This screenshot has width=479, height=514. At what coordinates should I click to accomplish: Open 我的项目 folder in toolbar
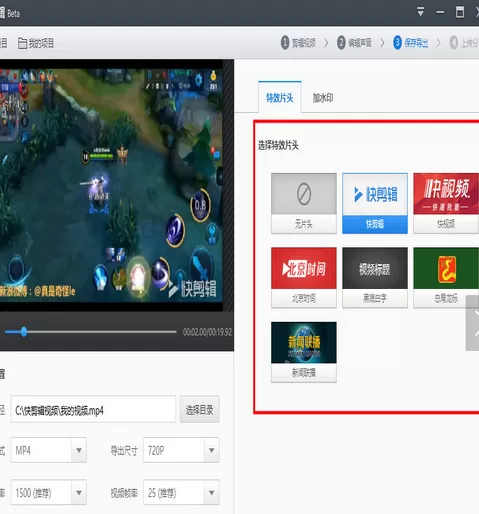(36, 43)
